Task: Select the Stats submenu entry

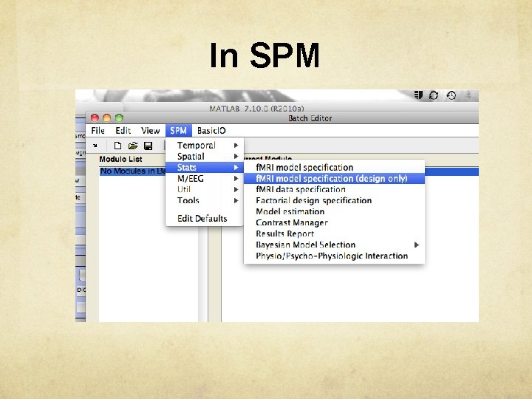Action: click(x=205, y=167)
